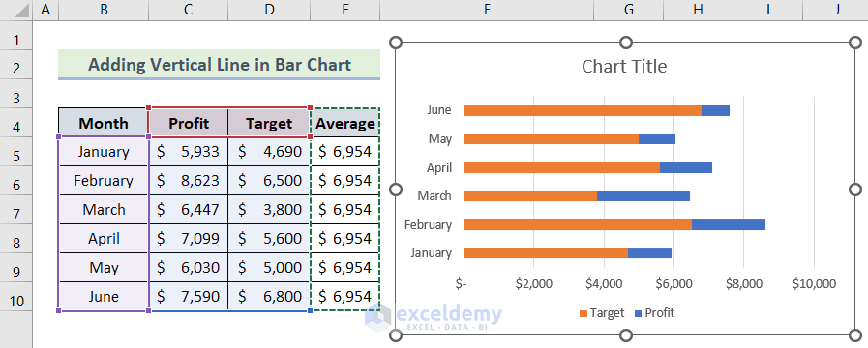Select profit cell $ 7,590
The image size is (868, 348).
pos(189,296)
